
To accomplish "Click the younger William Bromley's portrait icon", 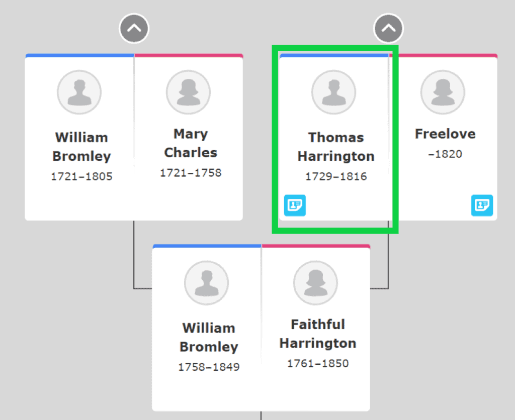I will pos(207,283).
